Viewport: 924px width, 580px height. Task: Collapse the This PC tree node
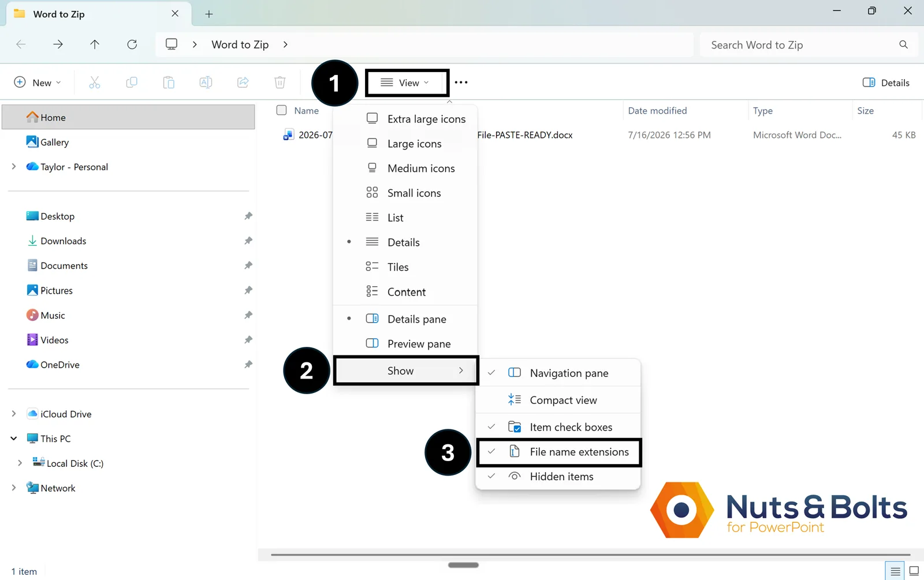(14, 439)
